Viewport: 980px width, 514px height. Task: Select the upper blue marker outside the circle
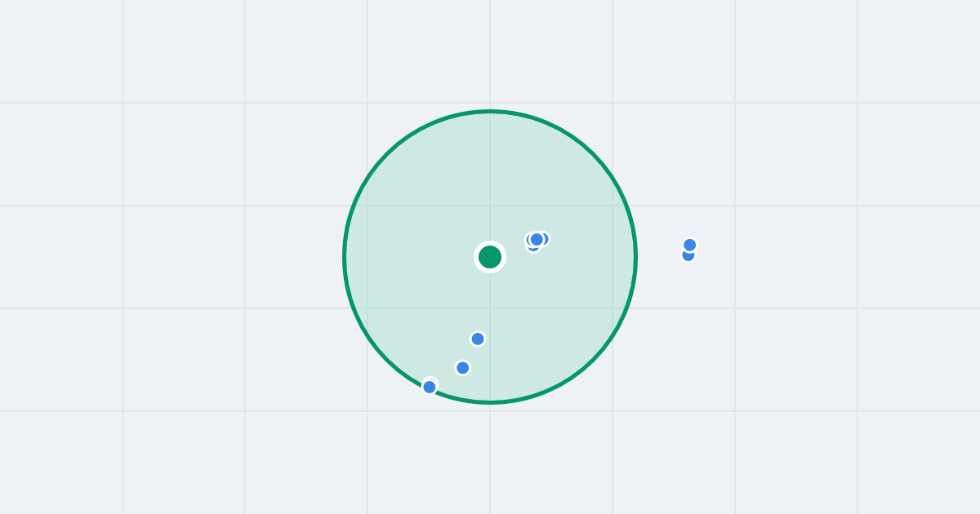tap(690, 245)
